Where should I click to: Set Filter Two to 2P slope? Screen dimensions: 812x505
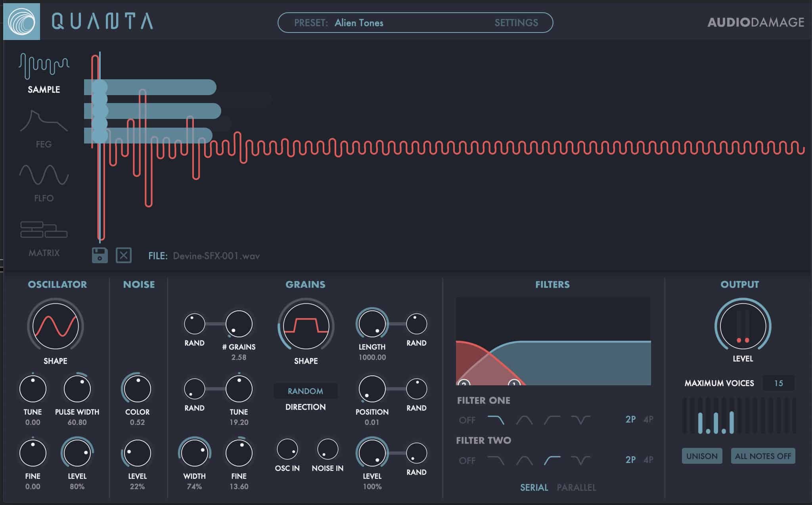[x=630, y=460]
